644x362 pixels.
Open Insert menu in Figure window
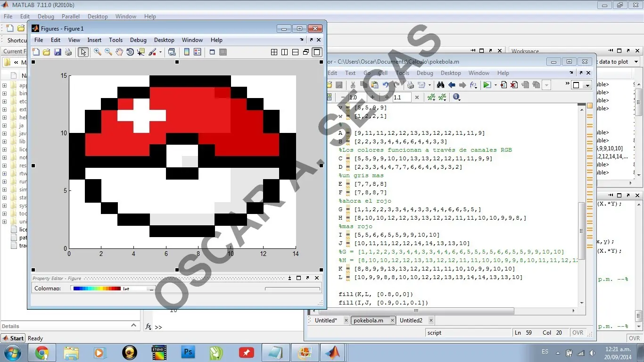click(94, 40)
